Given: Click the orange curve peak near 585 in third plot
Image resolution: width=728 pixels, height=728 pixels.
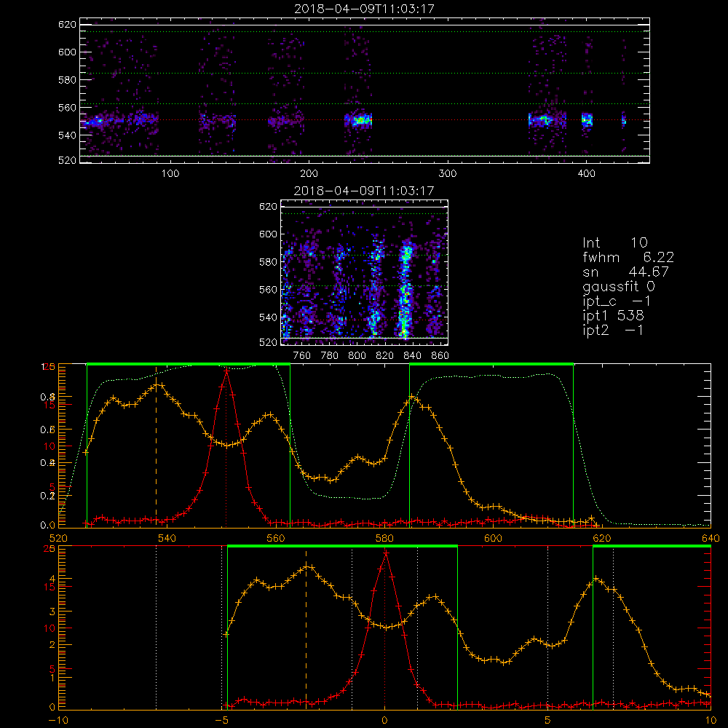Looking at the screenshot, I should pyautogui.click(x=411, y=397).
